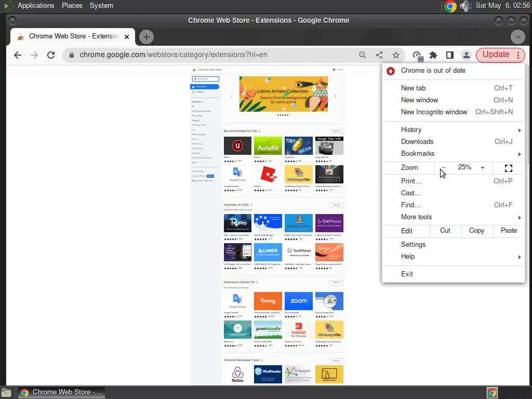Open the RoPro extension thumbnail
Image resolution: width=532 pixels, height=399 pixels.
point(237,223)
